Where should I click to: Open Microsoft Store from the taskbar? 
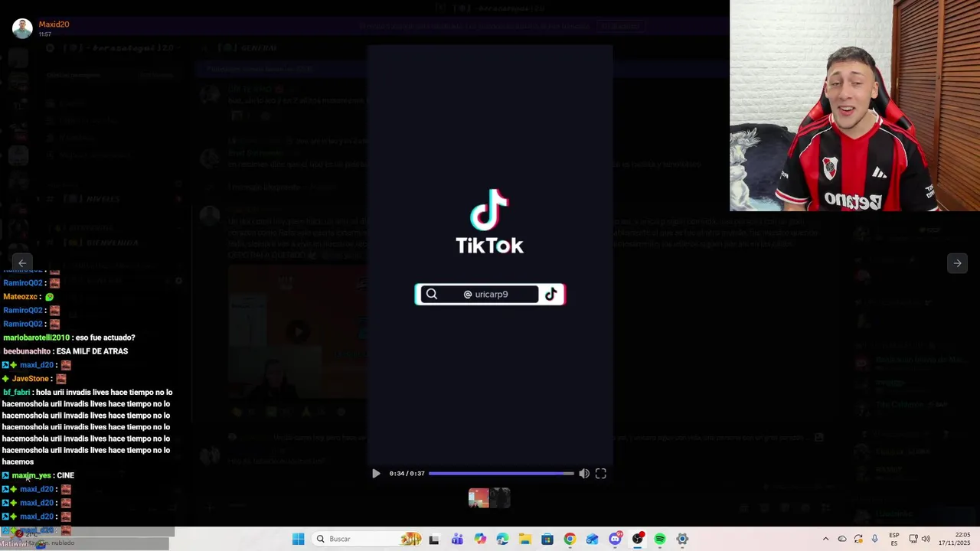[547, 539]
